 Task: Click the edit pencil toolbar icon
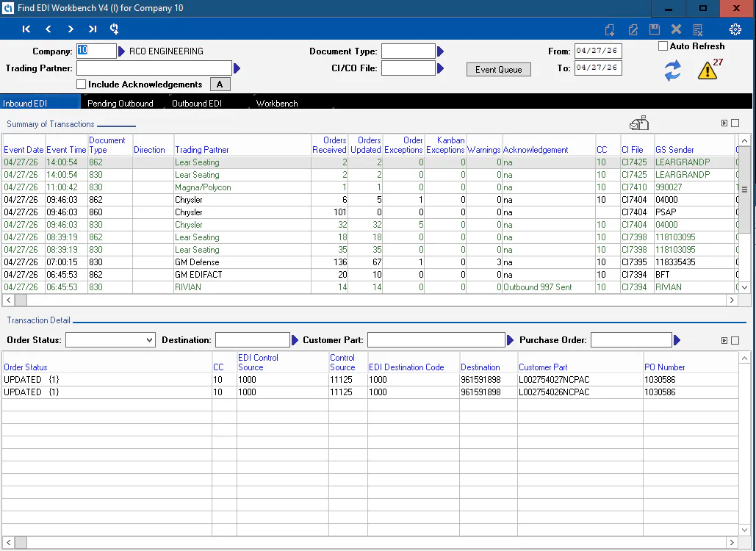(633, 30)
